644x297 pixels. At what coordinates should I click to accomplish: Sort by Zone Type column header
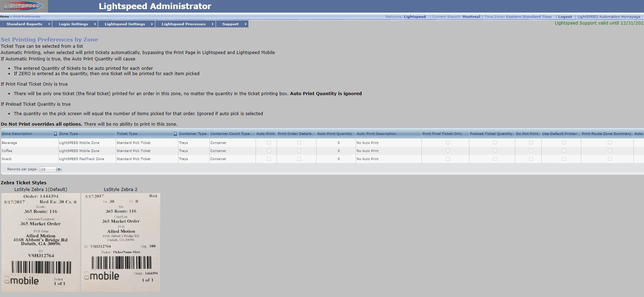point(68,134)
